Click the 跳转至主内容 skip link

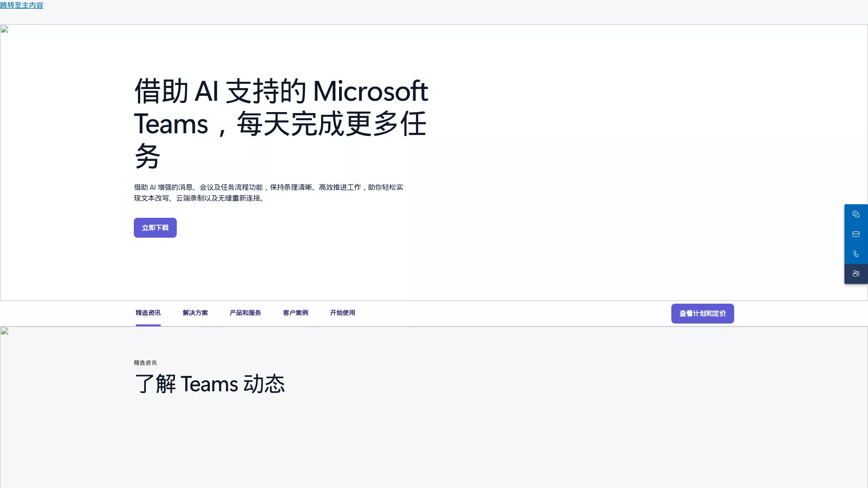pyautogui.click(x=22, y=5)
